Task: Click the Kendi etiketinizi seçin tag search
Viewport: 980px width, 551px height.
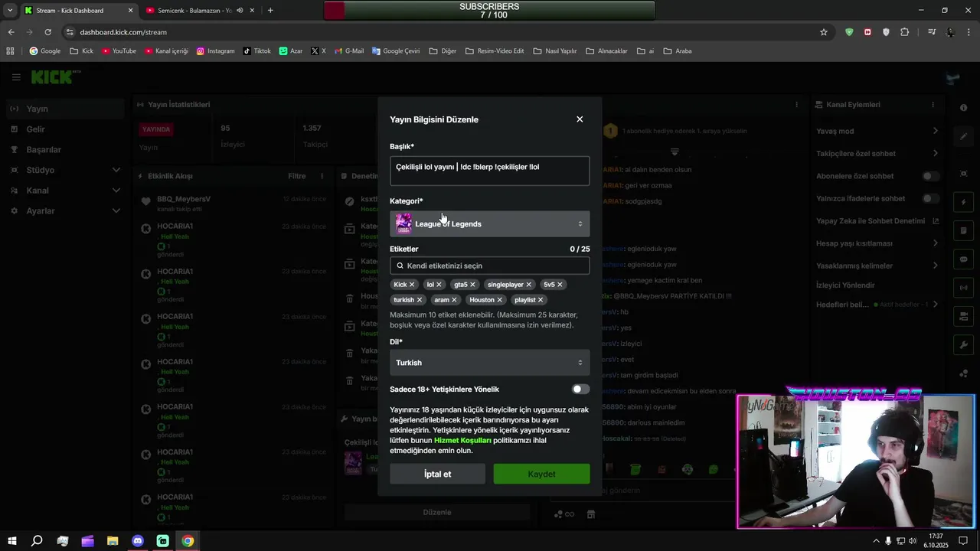Action: [x=490, y=266]
